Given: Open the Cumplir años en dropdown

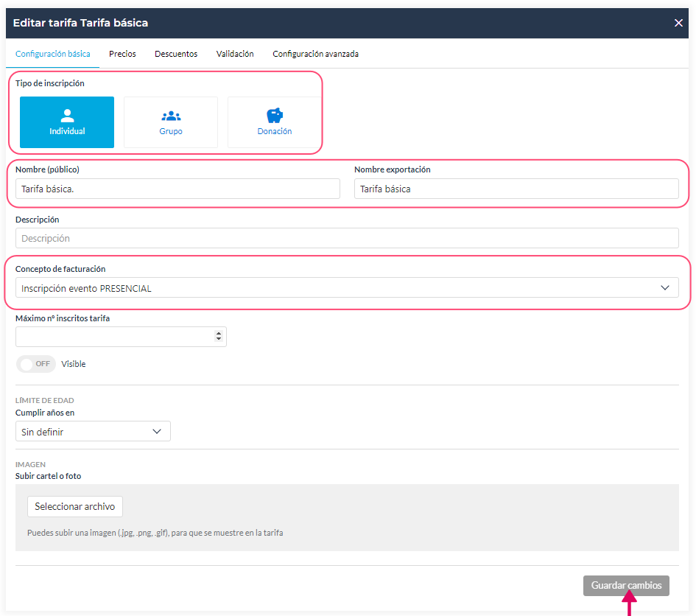Looking at the screenshot, I should (93, 432).
